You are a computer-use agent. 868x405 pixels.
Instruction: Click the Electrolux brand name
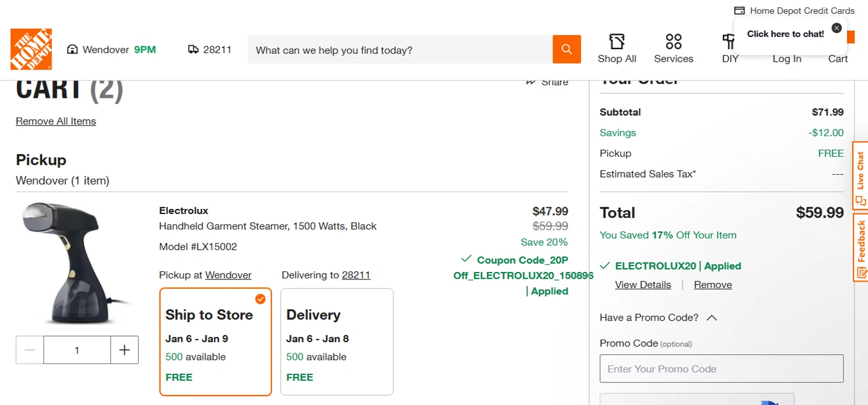point(183,211)
